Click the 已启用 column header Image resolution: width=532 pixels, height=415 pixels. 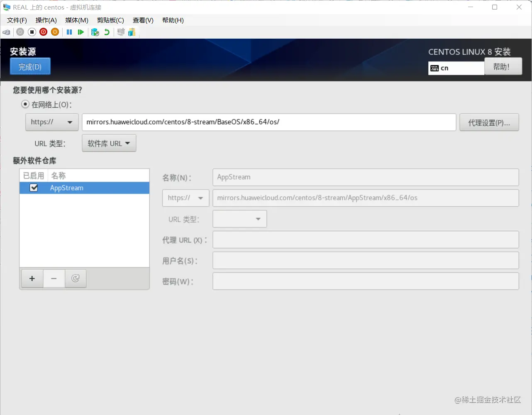(x=34, y=176)
